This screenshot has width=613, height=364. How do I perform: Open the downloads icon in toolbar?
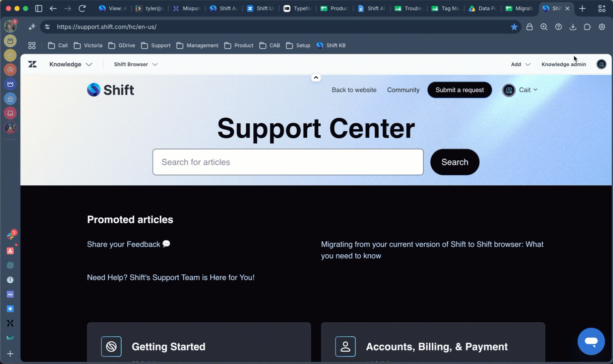[573, 27]
